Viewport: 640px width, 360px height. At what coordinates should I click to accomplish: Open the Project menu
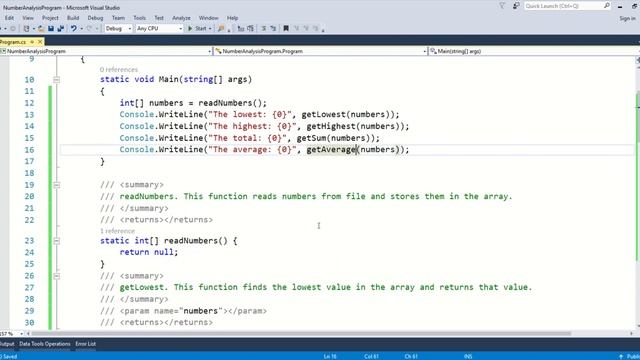(x=50, y=18)
